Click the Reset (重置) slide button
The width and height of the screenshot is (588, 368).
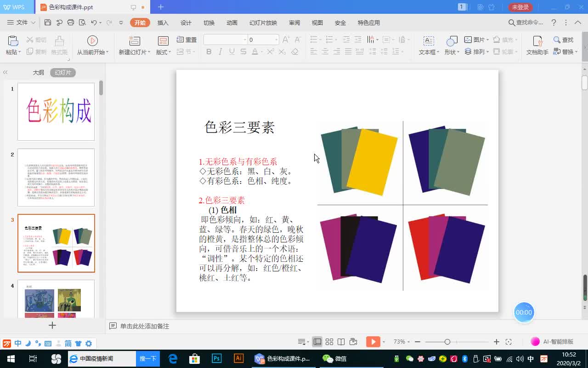tap(187, 40)
